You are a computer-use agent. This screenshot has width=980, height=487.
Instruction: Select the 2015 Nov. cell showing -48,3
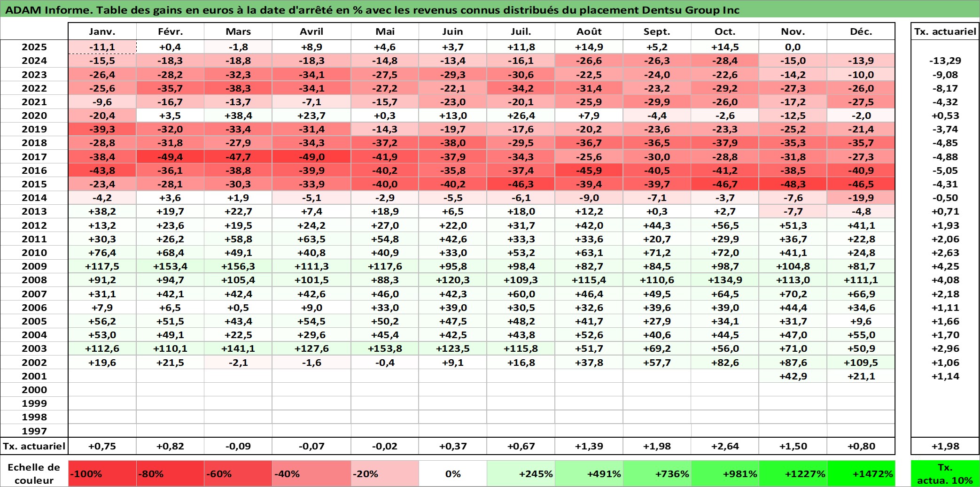(x=793, y=184)
